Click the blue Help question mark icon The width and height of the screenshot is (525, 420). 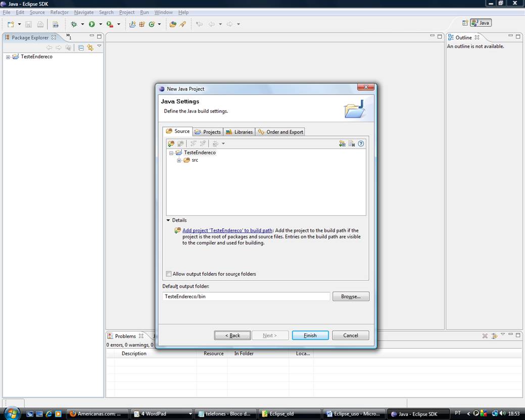click(x=361, y=144)
